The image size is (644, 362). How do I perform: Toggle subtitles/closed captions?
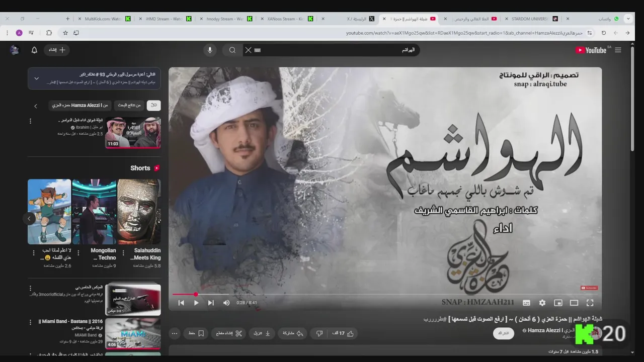[x=526, y=303]
